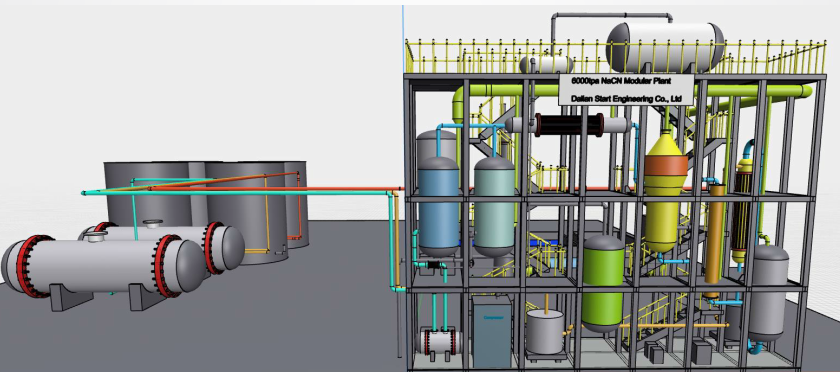
Task: Pick the blue vertical vessel
Action: point(439,205)
